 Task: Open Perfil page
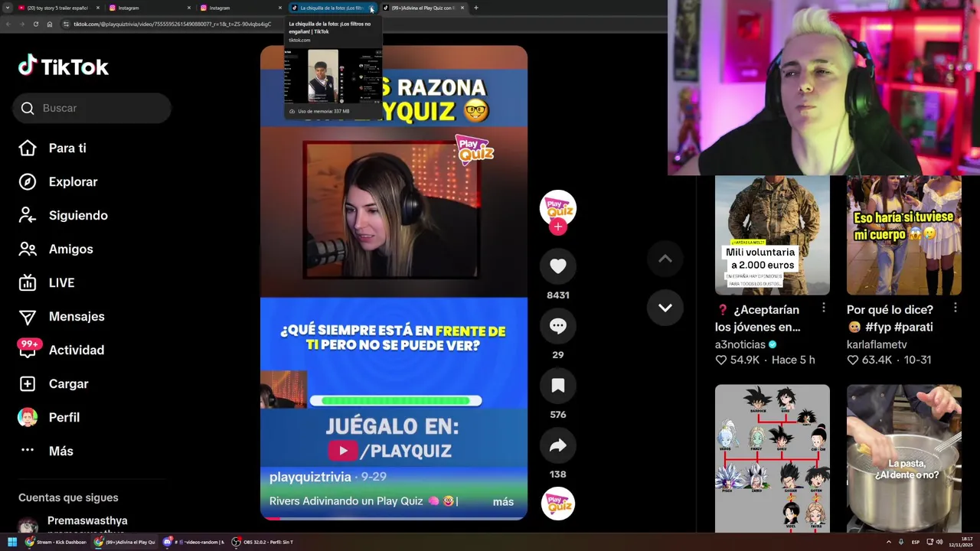64,417
